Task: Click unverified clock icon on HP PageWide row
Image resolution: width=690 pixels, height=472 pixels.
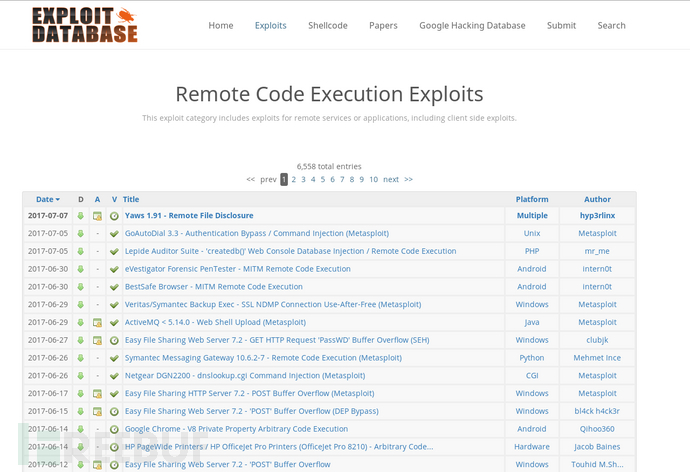Action: [x=114, y=447]
